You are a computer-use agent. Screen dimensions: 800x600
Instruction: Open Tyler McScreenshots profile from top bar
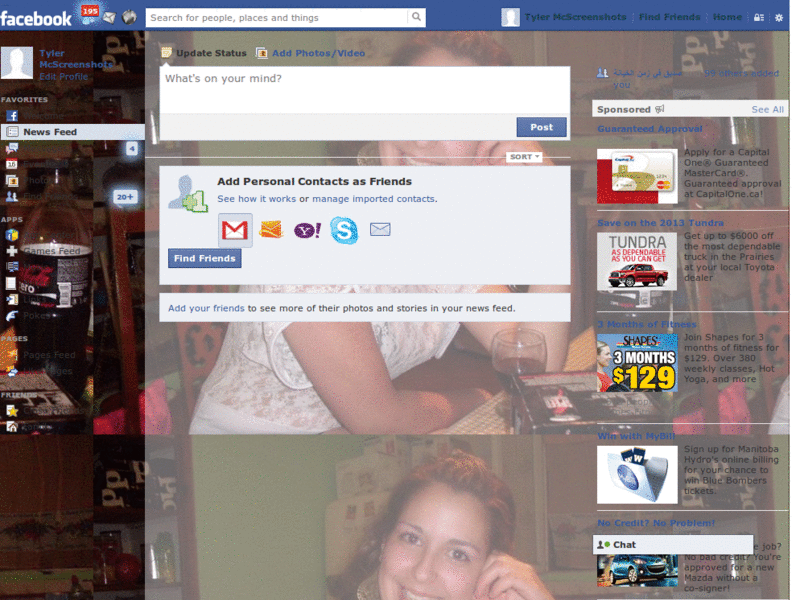click(575, 17)
